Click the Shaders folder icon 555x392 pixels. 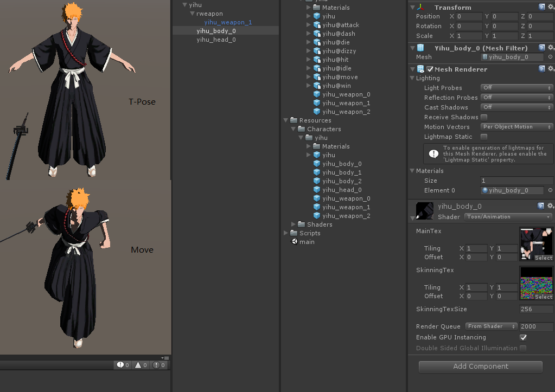click(x=302, y=224)
